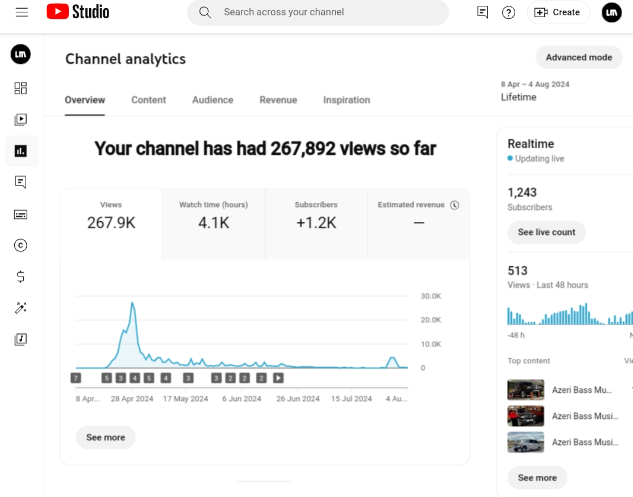Click clock icon beside Estimated revenue

tap(455, 205)
